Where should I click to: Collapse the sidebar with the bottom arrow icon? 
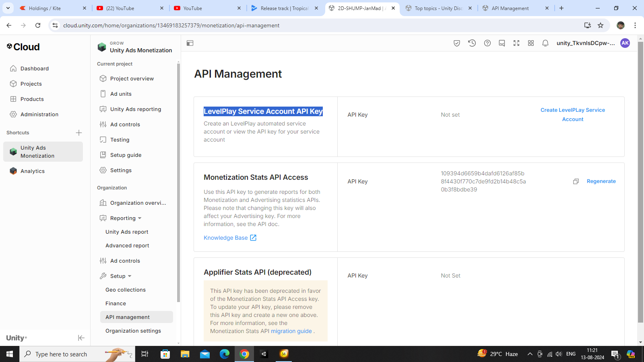point(81,338)
